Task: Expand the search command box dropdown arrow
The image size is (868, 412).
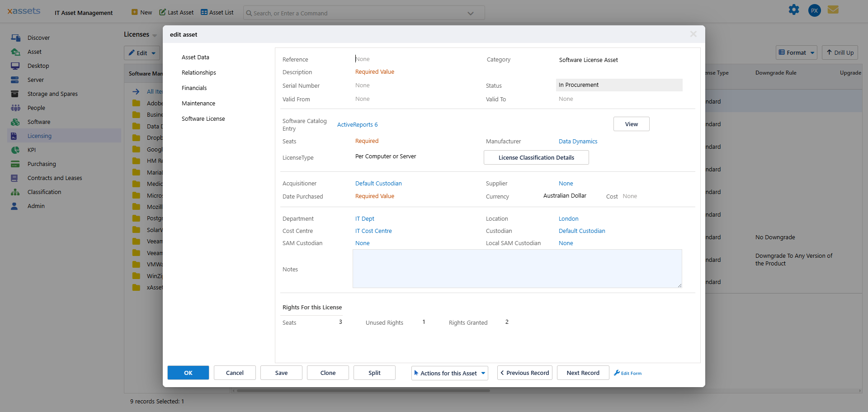Action: pyautogui.click(x=471, y=13)
